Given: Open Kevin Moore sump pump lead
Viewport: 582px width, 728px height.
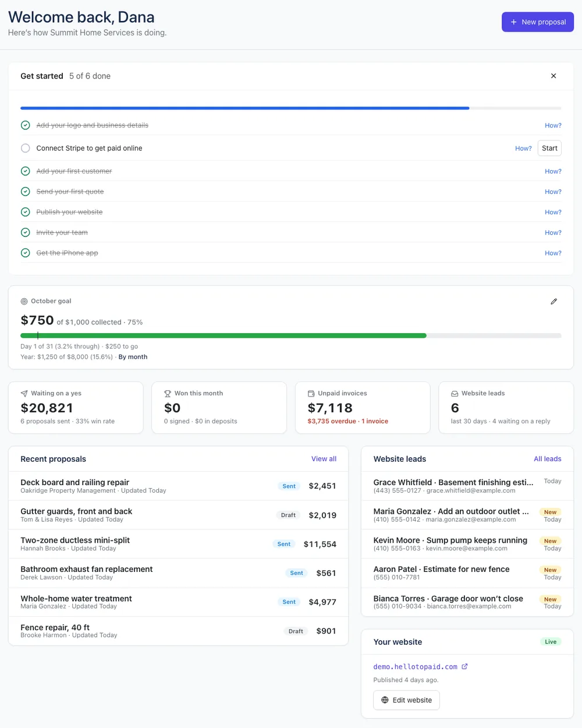Looking at the screenshot, I should point(467,544).
